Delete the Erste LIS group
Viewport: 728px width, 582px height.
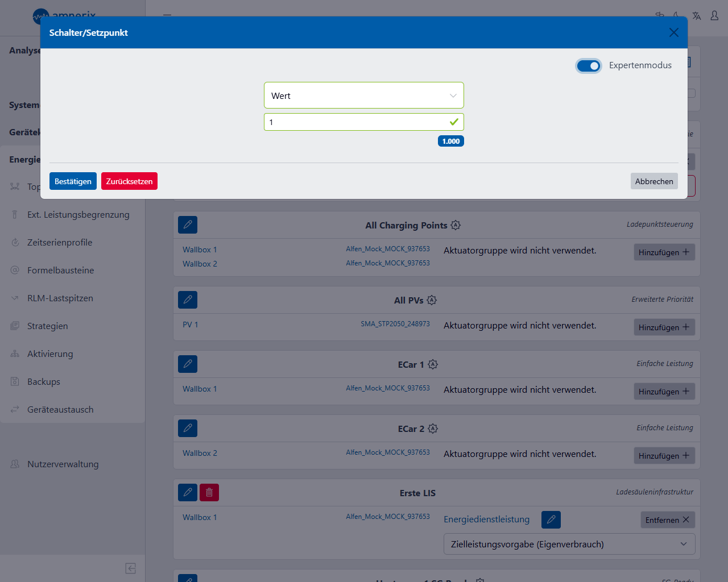209,493
